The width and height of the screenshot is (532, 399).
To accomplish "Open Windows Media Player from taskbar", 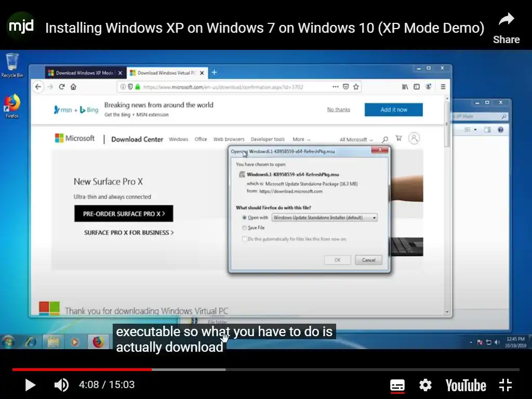I will tap(75, 342).
